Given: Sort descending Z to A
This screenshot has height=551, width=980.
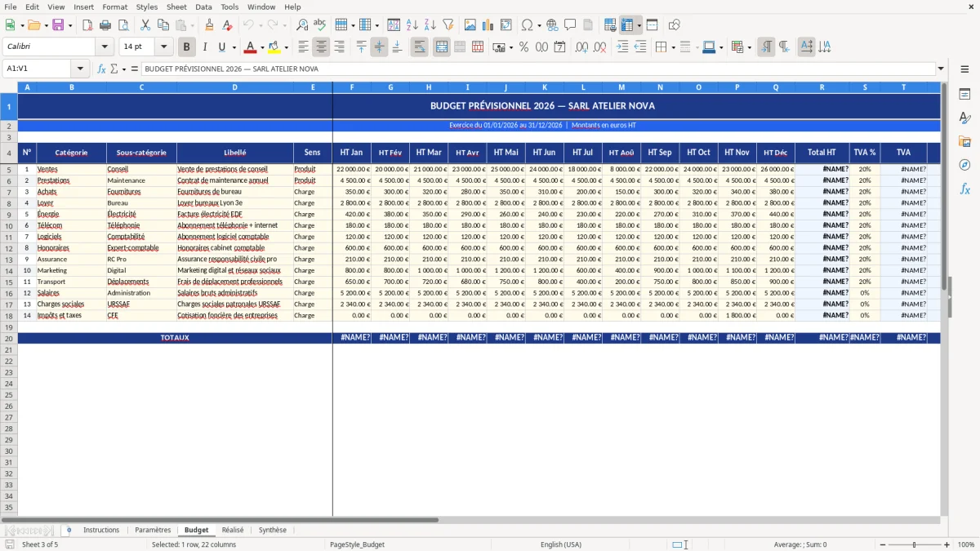Looking at the screenshot, I should click(x=430, y=25).
